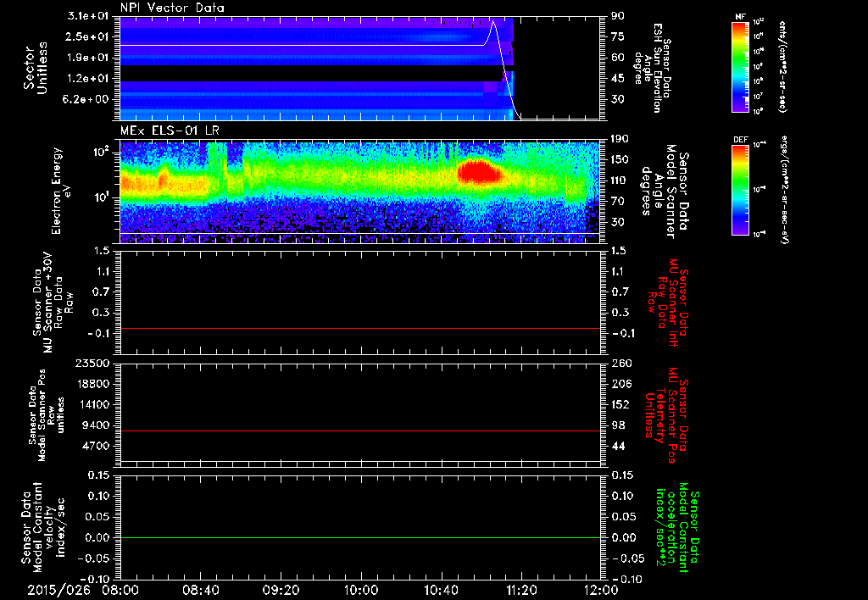
Task: Click the '98' telemetry tick label
Action: [618, 425]
